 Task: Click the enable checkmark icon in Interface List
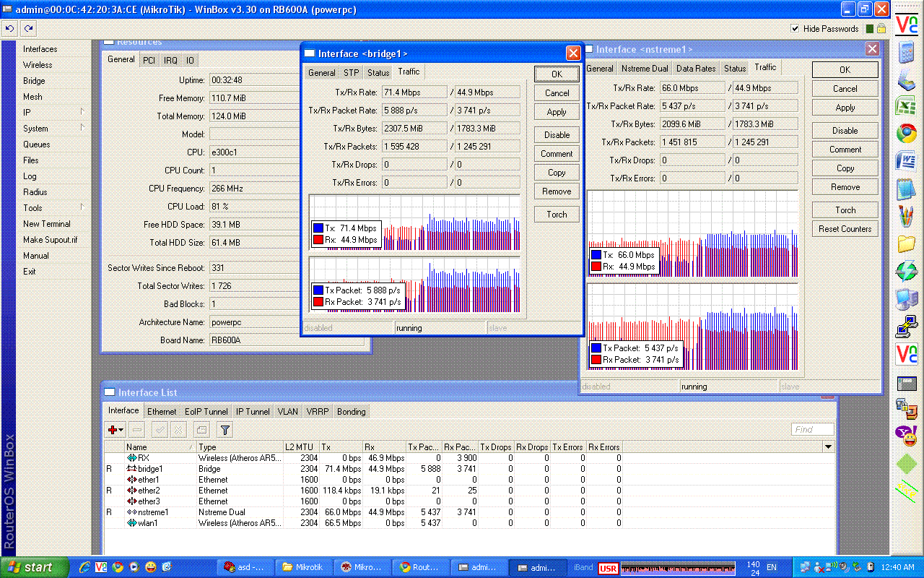[160, 430]
